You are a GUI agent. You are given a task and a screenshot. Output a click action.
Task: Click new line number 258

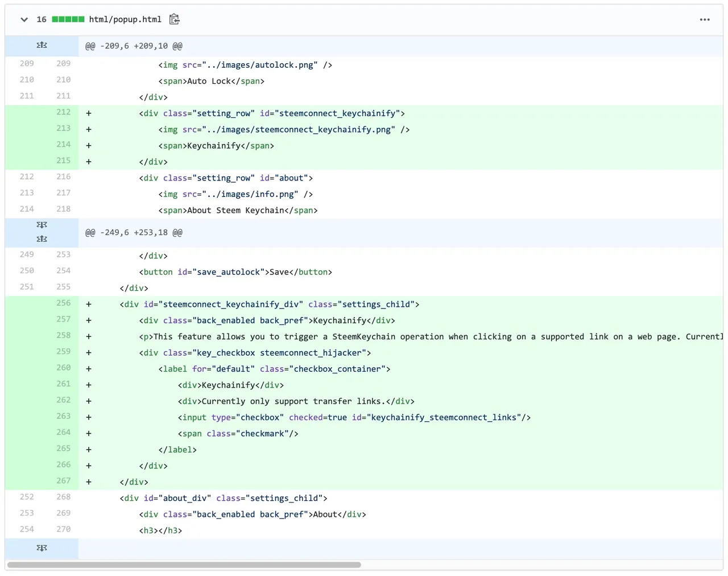(x=64, y=335)
